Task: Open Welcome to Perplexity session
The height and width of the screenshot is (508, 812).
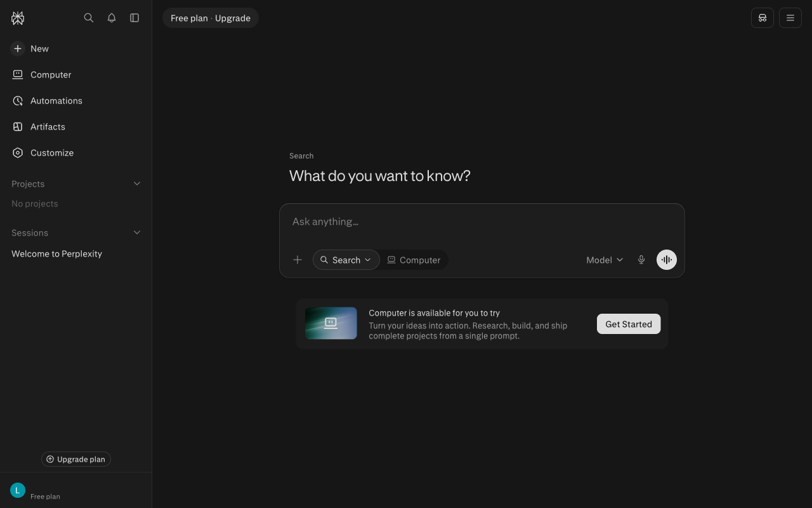Action: [76, 253]
